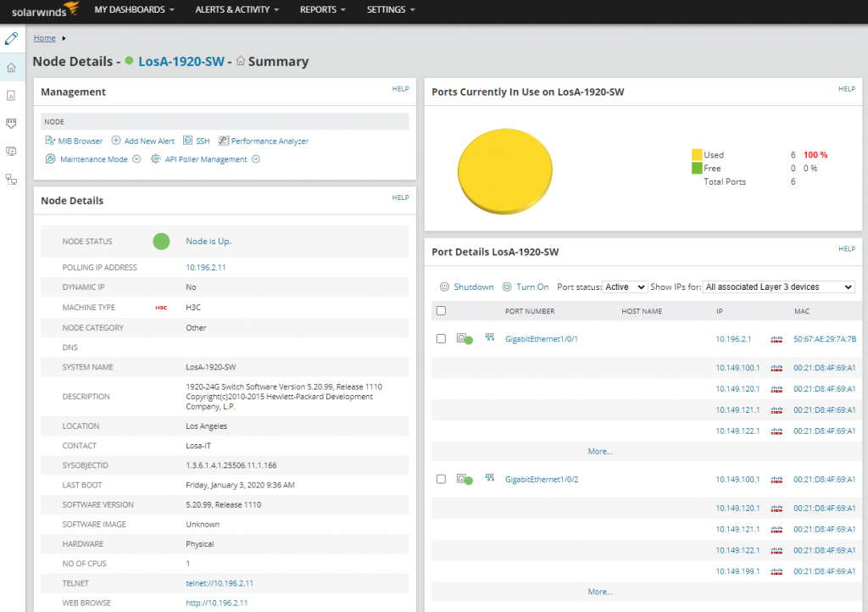
Task: Expand the API Poller Management options arrow
Action: tap(256, 159)
